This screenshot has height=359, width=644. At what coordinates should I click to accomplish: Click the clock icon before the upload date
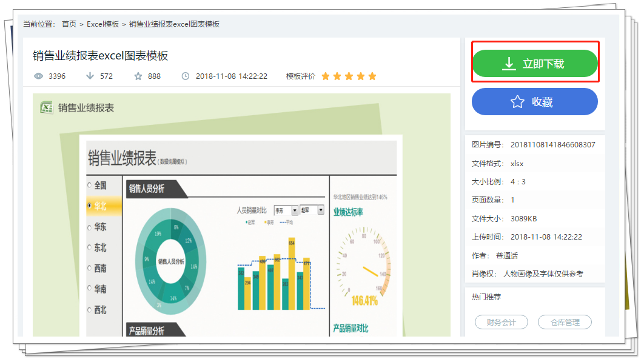pyautogui.click(x=185, y=75)
